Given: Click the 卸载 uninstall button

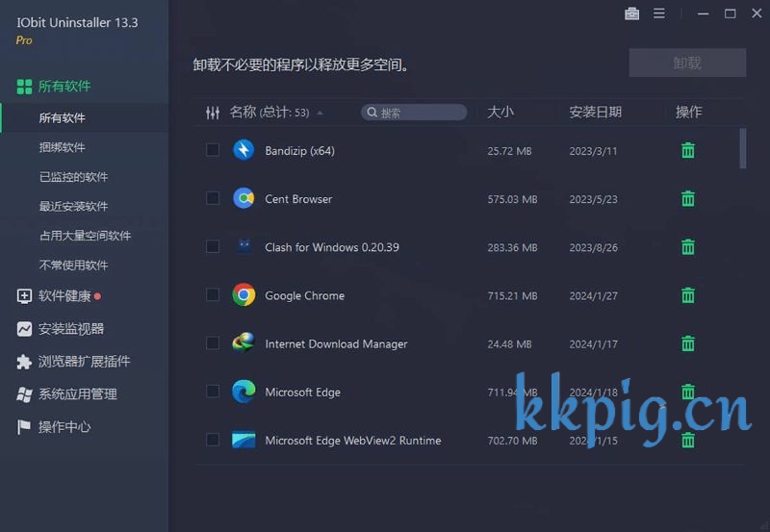Looking at the screenshot, I should pos(687,63).
